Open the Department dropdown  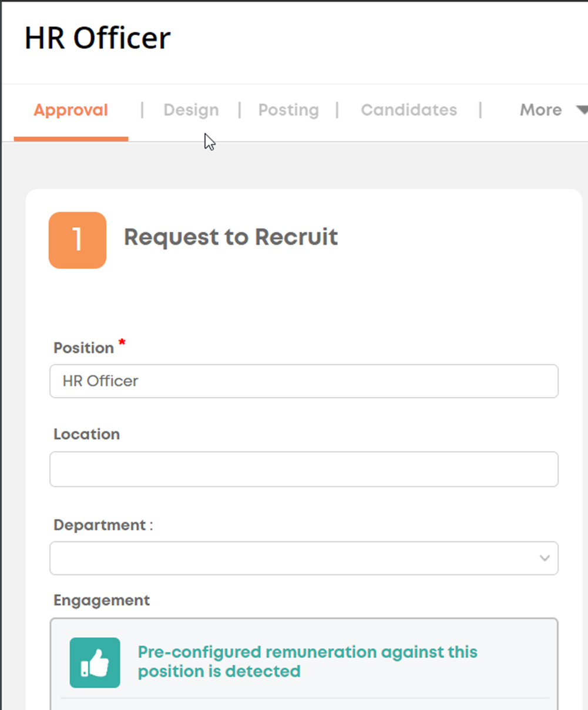coord(304,558)
